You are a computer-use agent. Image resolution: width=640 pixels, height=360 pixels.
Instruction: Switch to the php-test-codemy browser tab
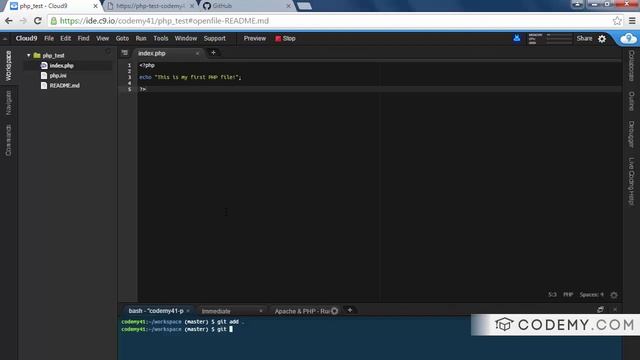(150, 6)
